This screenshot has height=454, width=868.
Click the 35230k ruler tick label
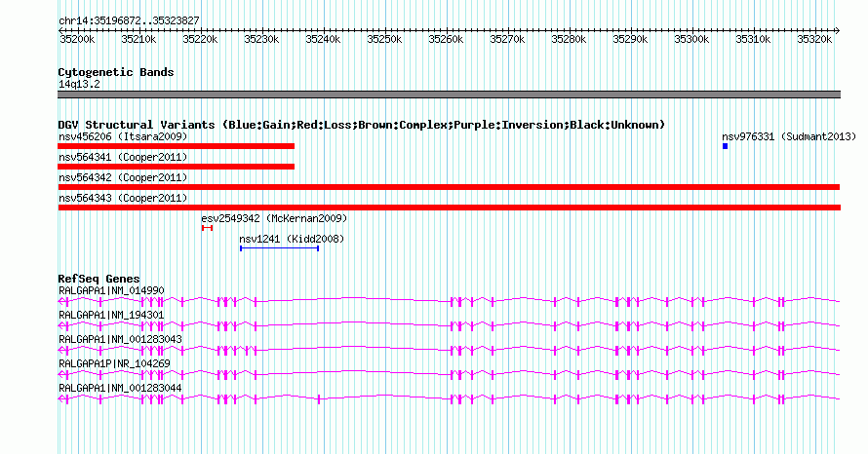click(261, 39)
